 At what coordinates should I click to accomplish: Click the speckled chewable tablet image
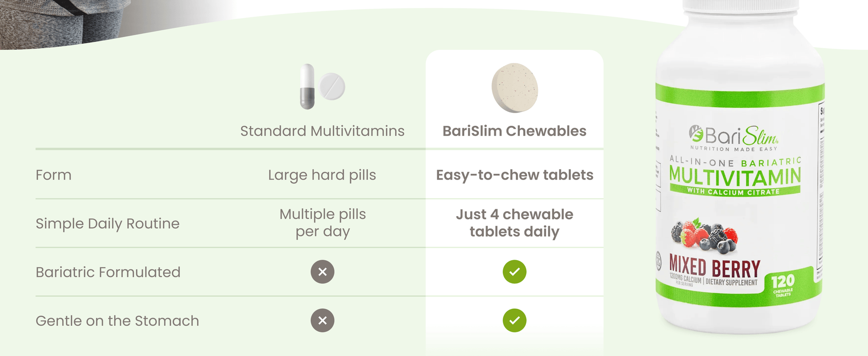coord(514,88)
